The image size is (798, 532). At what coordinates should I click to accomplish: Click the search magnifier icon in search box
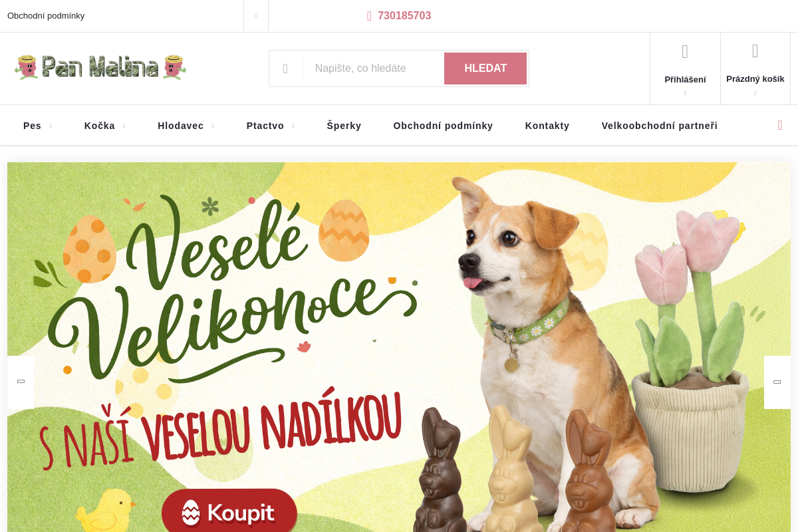285,68
